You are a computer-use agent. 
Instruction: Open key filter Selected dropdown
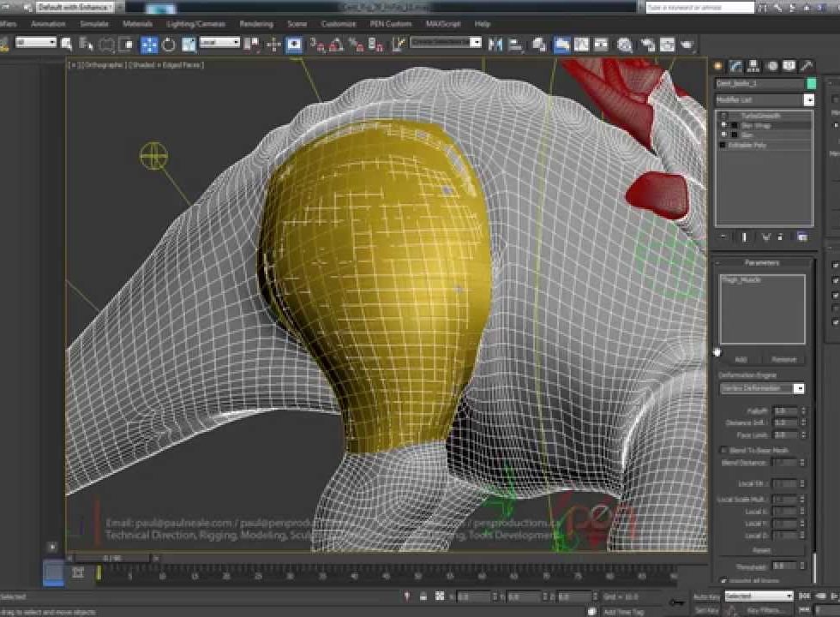(759, 596)
